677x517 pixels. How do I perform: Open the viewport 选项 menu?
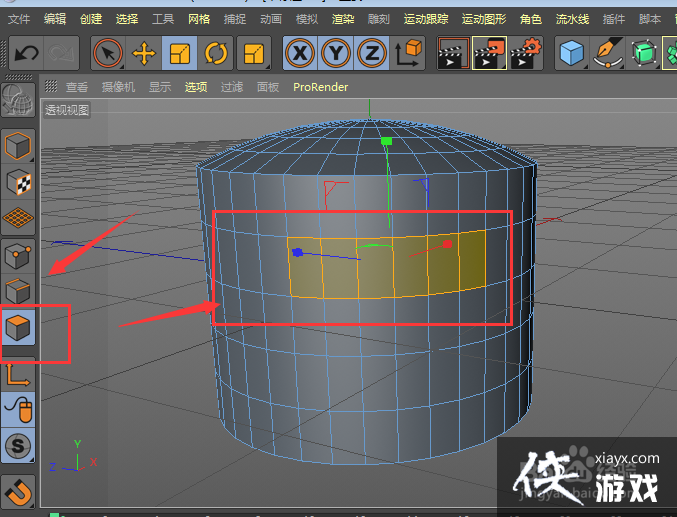[195, 87]
